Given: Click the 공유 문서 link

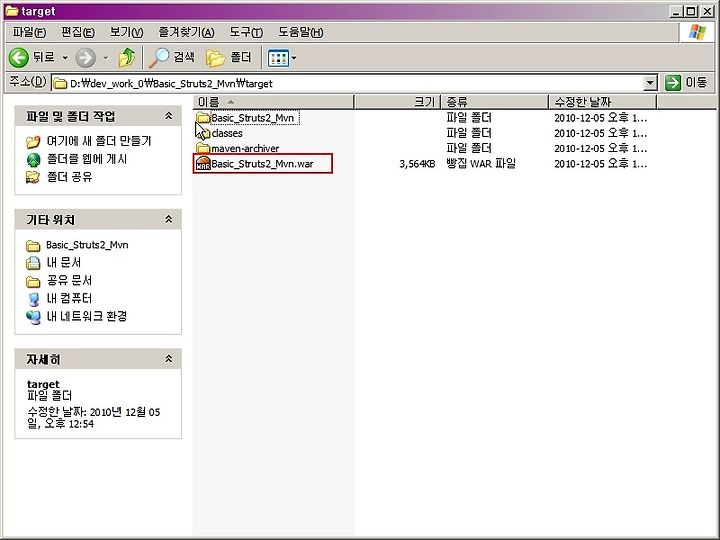Looking at the screenshot, I should [x=69, y=281].
